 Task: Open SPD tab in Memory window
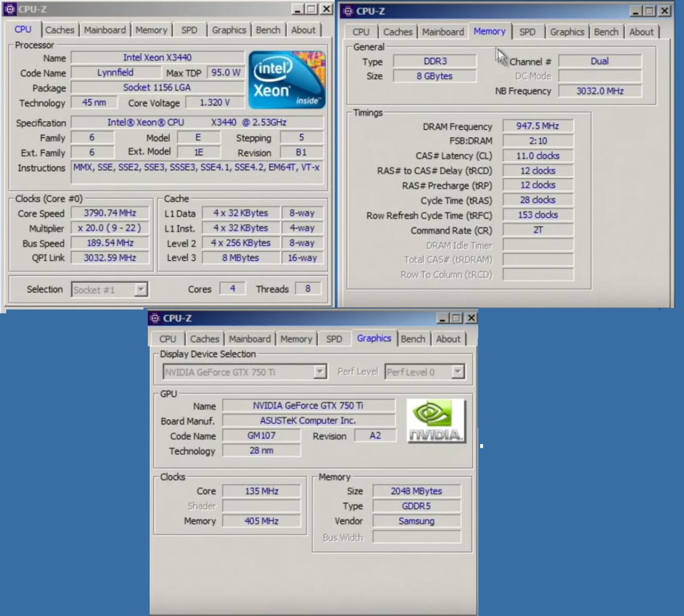point(527,32)
